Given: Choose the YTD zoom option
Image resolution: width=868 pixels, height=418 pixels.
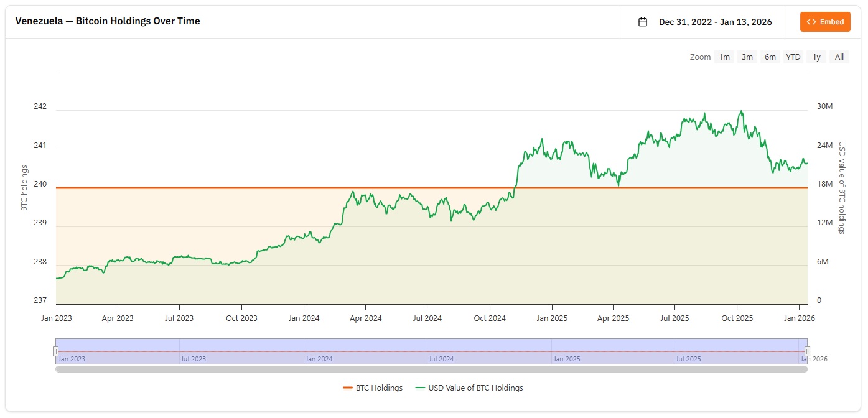Looking at the screenshot, I should 793,57.
